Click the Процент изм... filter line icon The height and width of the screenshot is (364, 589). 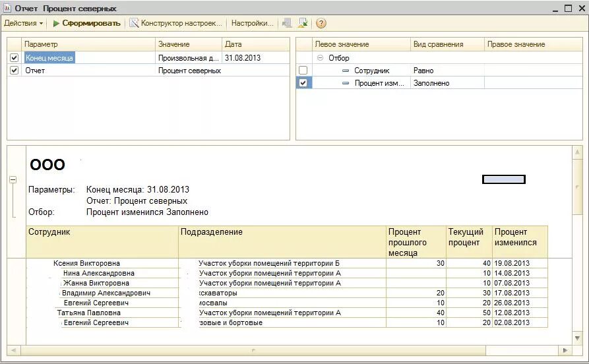coord(346,83)
